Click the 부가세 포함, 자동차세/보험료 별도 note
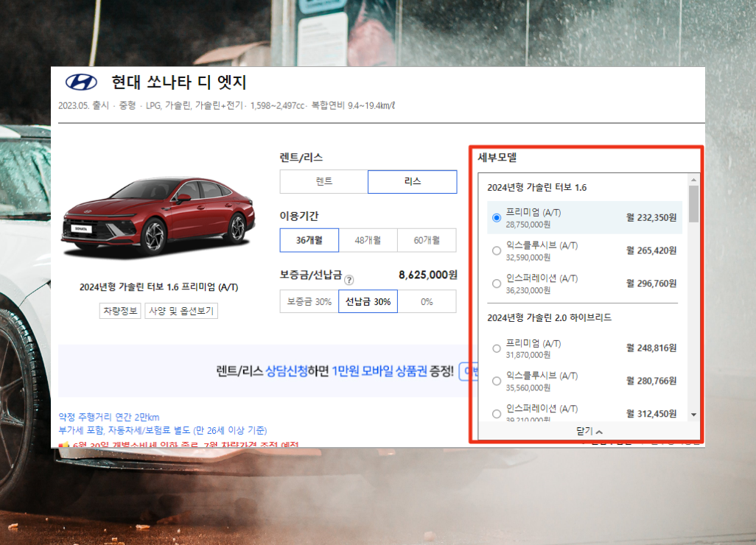This screenshot has width=756, height=545. [163, 430]
